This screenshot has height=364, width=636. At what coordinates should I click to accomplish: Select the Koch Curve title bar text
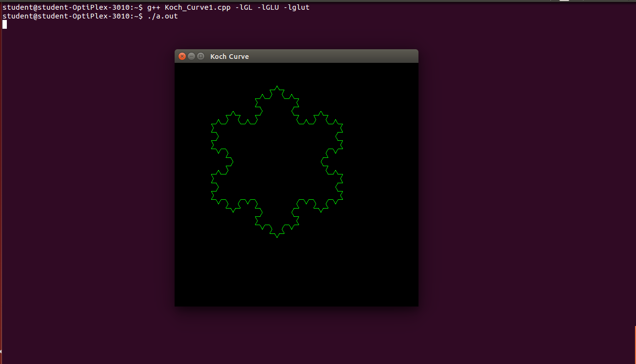click(x=229, y=56)
